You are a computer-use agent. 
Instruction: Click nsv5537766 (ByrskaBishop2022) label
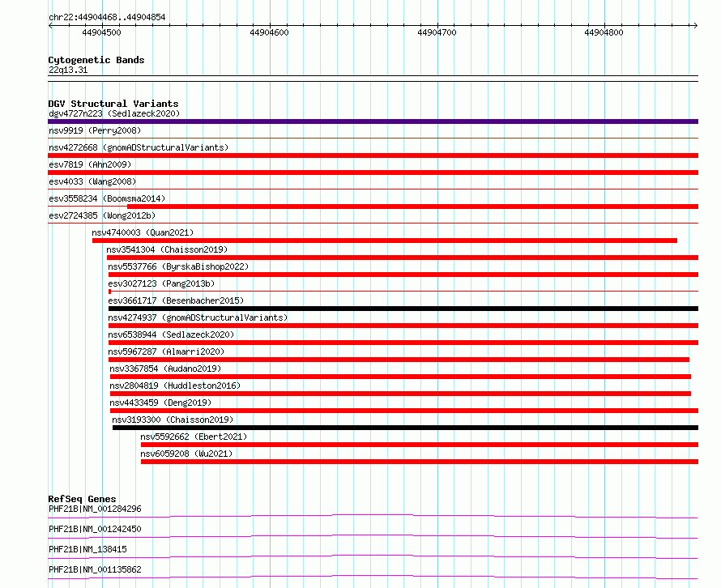pos(178,266)
